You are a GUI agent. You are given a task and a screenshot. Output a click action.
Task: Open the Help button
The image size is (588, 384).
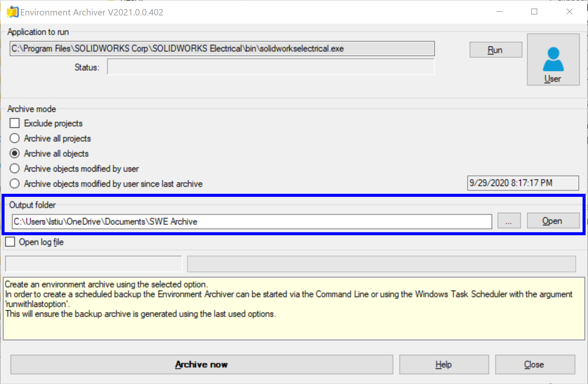(443, 364)
